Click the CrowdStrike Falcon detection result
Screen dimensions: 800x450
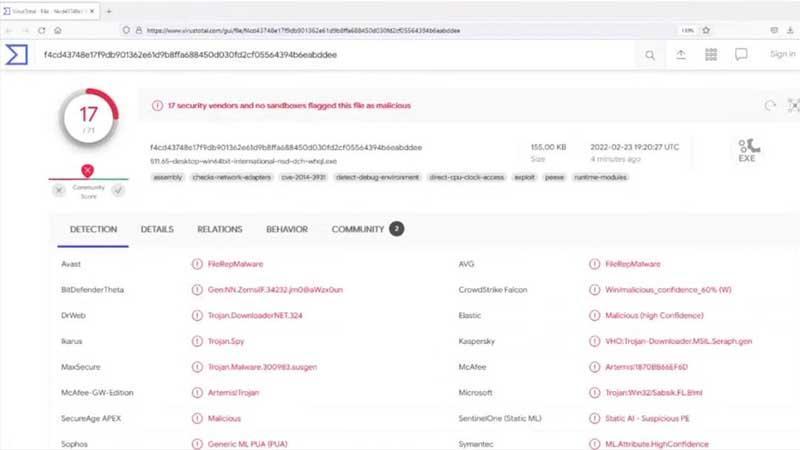coord(668,290)
